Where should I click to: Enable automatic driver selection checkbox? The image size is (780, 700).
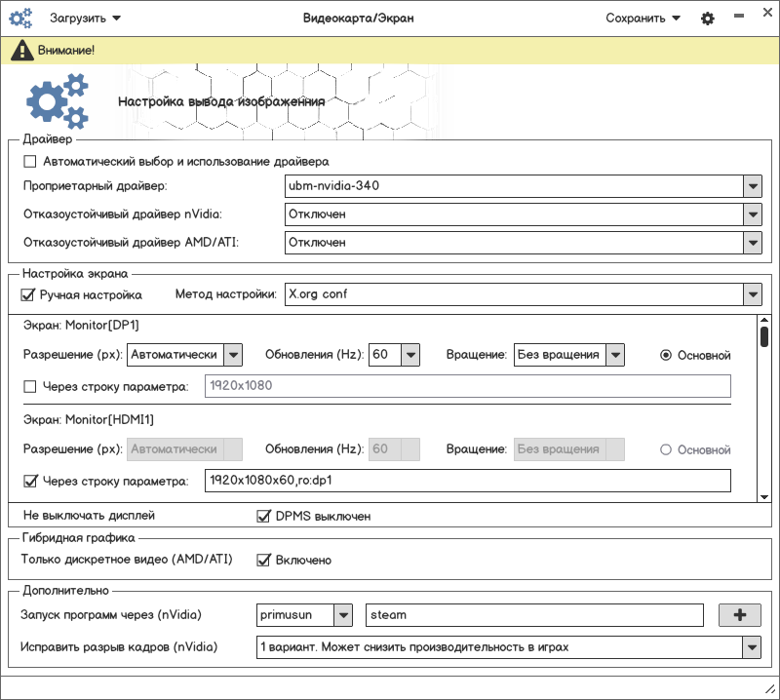click(x=30, y=161)
